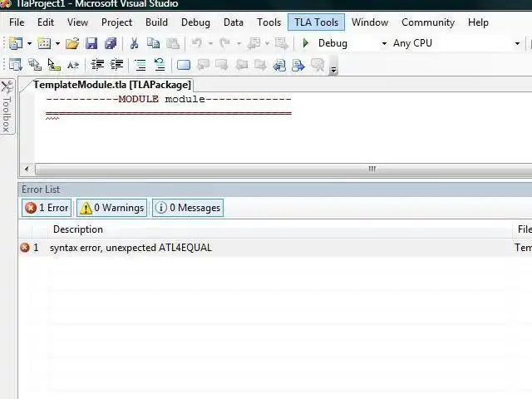Click the Display Parameter Info icon
The image size is (532, 399).
[x=35, y=65]
